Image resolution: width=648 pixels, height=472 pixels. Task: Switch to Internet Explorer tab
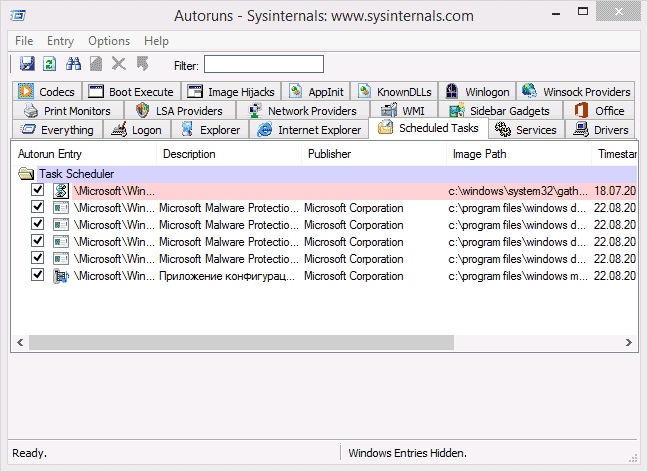pos(309,129)
